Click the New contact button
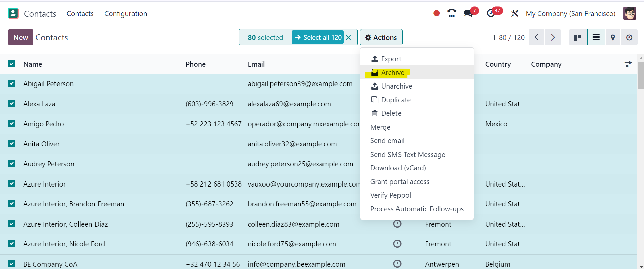This screenshot has height=269, width=644. (x=21, y=37)
